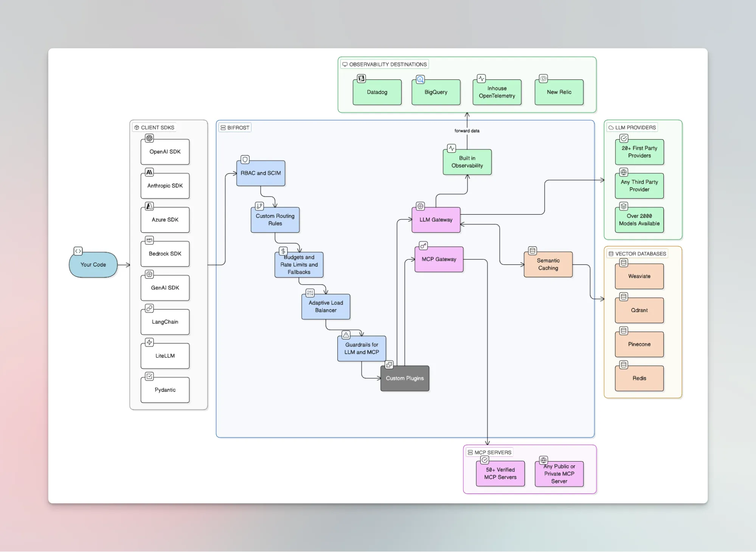This screenshot has width=756, height=552.
Task: Click the globe icon on Any Third Party Provider
Action: pos(624,173)
